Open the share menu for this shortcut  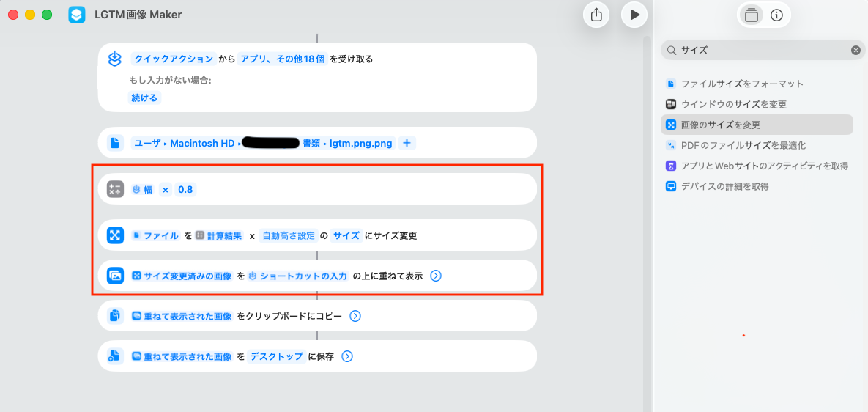tap(596, 15)
